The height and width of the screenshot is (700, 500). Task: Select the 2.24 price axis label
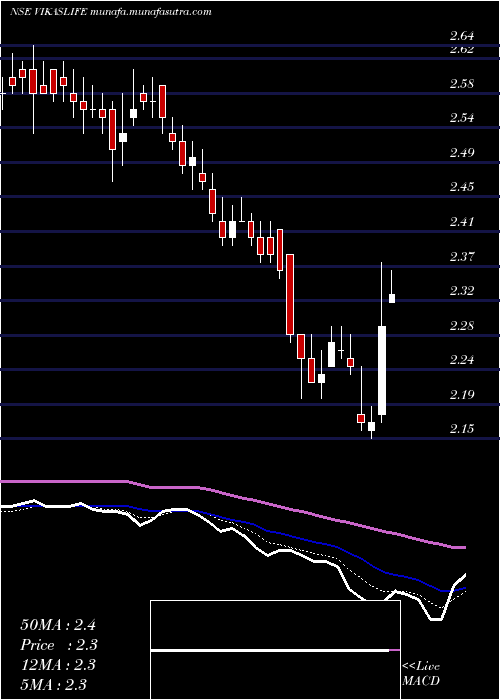tap(462, 360)
